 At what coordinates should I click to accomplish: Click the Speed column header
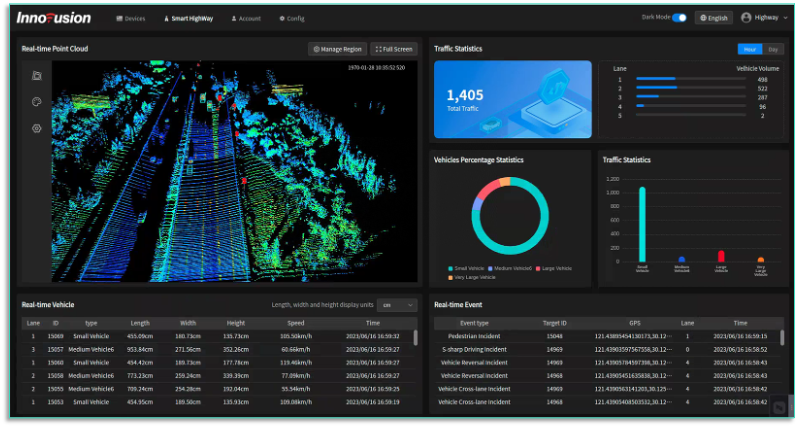click(296, 323)
